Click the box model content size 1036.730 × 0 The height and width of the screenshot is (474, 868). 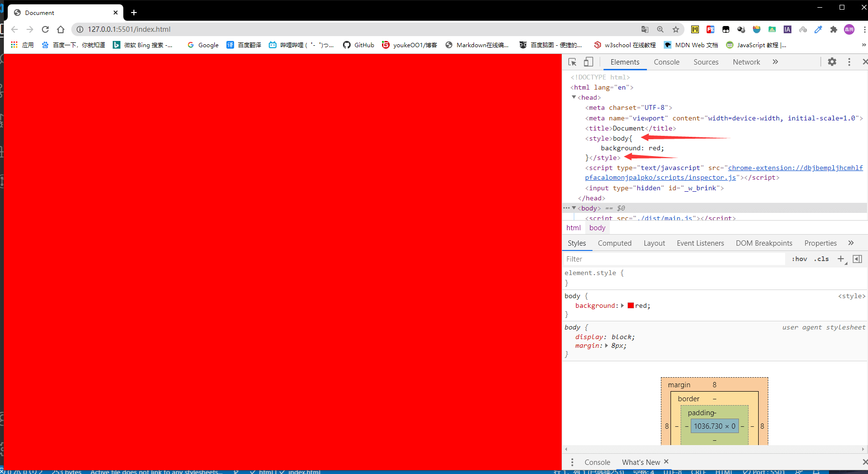click(x=715, y=426)
